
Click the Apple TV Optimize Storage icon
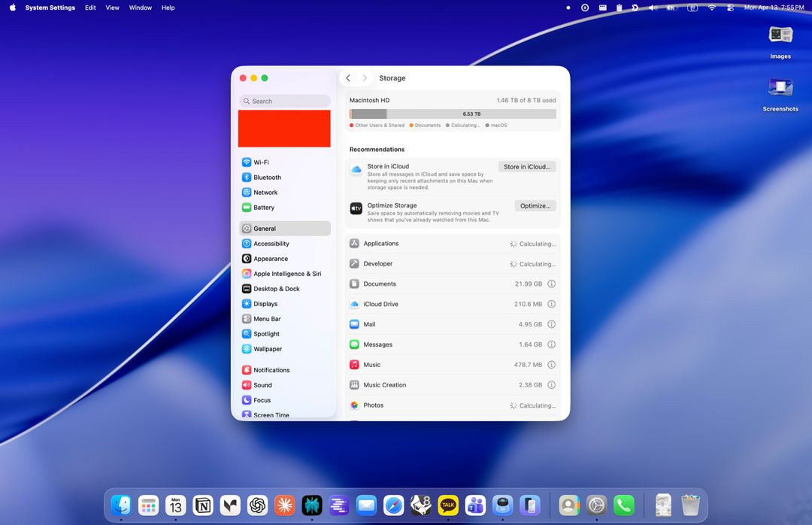[356, 208]
